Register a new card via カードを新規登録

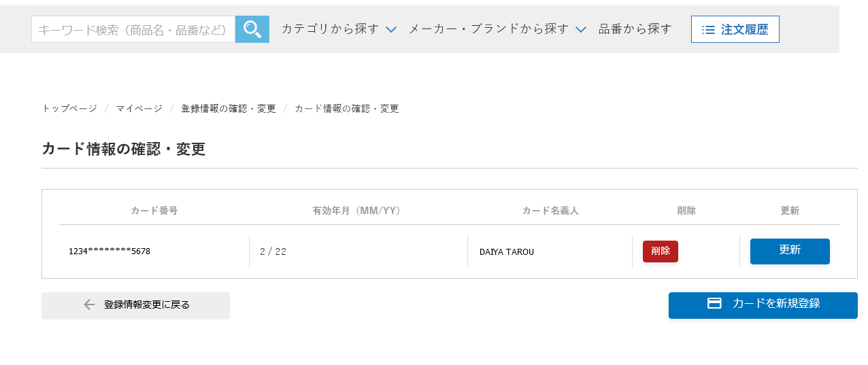tap(763, 305)
